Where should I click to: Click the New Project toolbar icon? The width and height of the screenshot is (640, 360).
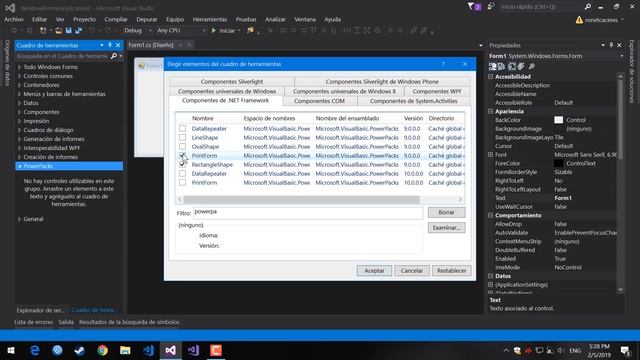pyautogui.click(x=43, y=31)
